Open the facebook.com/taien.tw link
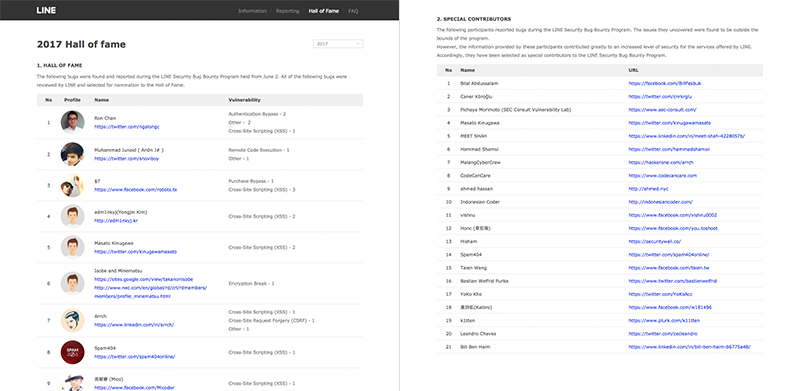 [669, 268]
